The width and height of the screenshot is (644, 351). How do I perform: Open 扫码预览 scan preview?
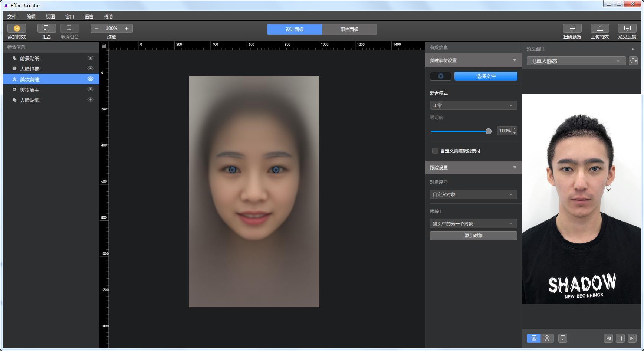coord(572,28)
